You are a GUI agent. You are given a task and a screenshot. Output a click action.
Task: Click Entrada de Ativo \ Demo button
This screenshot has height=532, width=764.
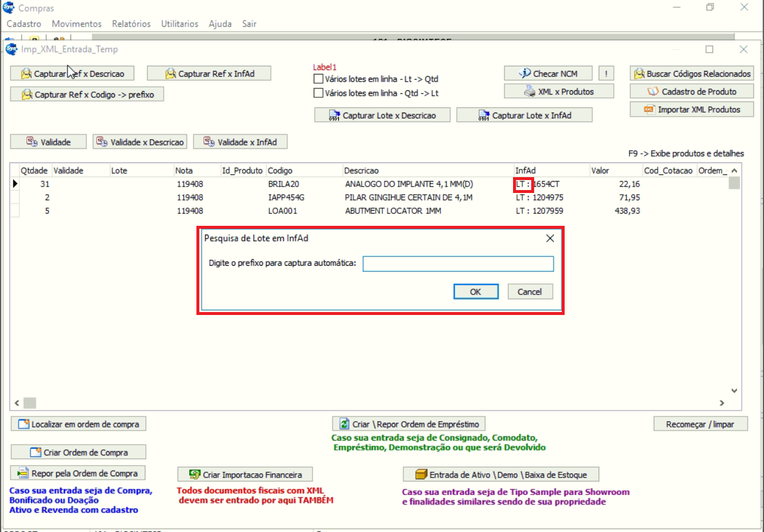[x=501, y=475]
